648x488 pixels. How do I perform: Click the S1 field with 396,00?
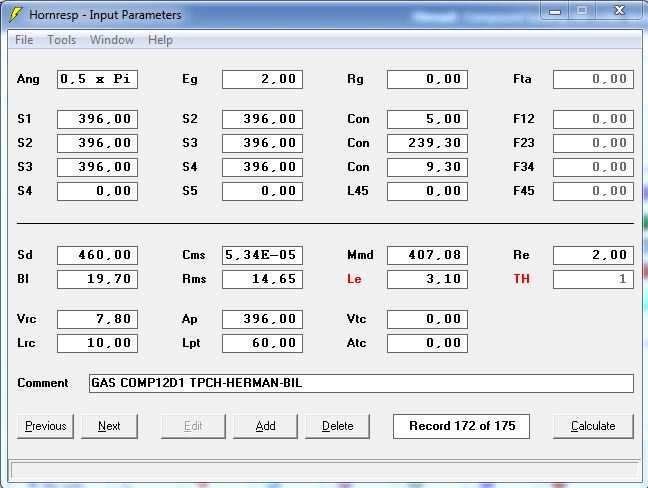pyautogui.click(x=98, y=119)
